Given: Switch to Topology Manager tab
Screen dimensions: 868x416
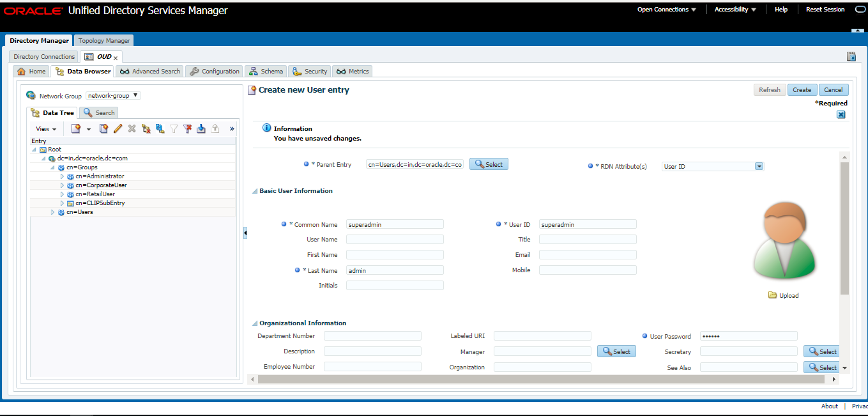Looking at the screenshot, I should pyautogui.click(x=104, y=41).
